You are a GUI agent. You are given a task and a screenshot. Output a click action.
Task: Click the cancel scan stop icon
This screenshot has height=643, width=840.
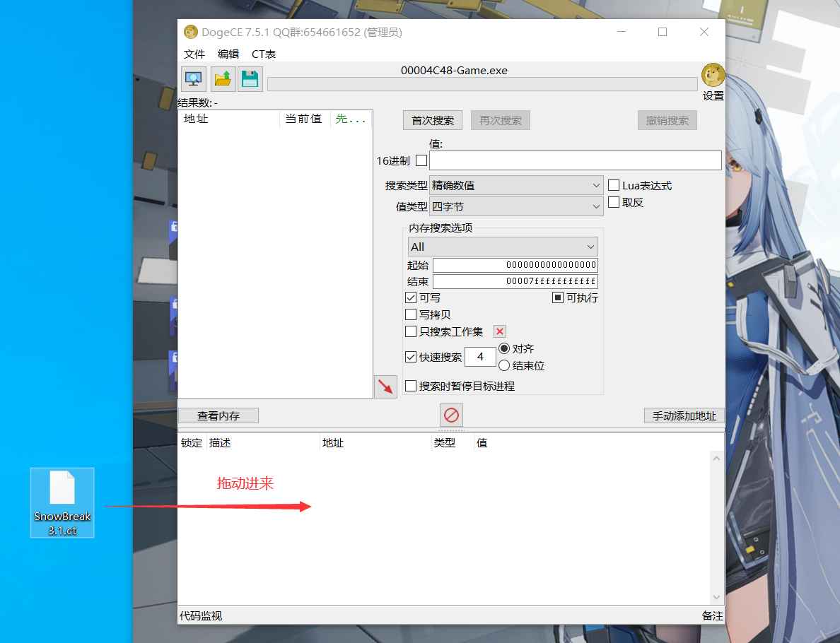tap(451, 415)
